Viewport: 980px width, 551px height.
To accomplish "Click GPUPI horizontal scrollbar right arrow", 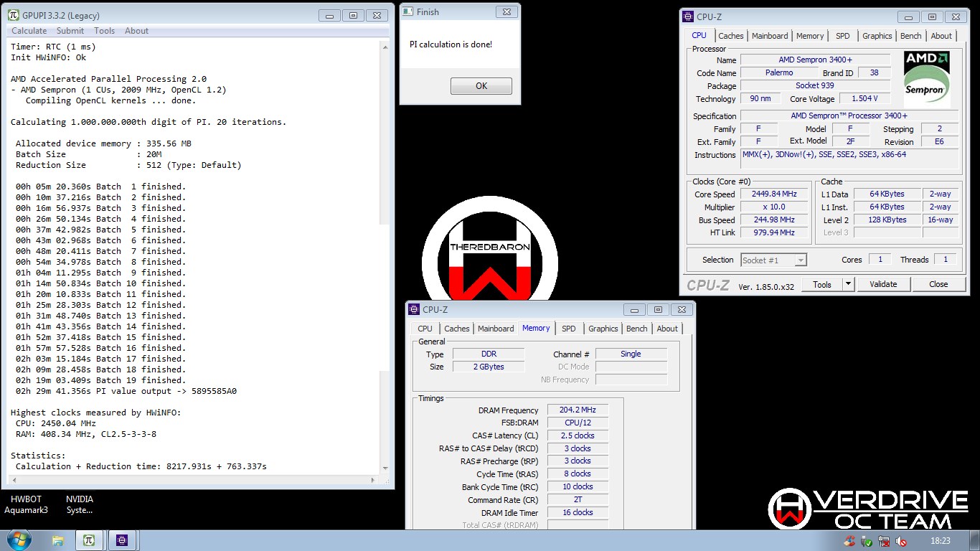I will [372, 480].
